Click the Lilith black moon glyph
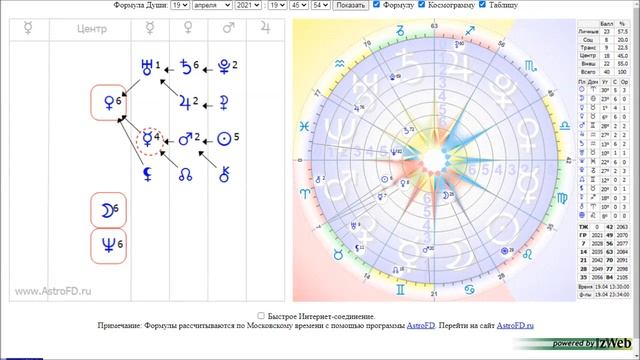Screen dimensions: 640x360 147,174
